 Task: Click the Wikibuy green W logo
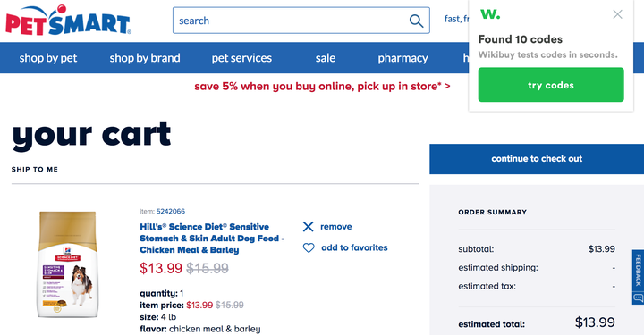tap(490, 14)
